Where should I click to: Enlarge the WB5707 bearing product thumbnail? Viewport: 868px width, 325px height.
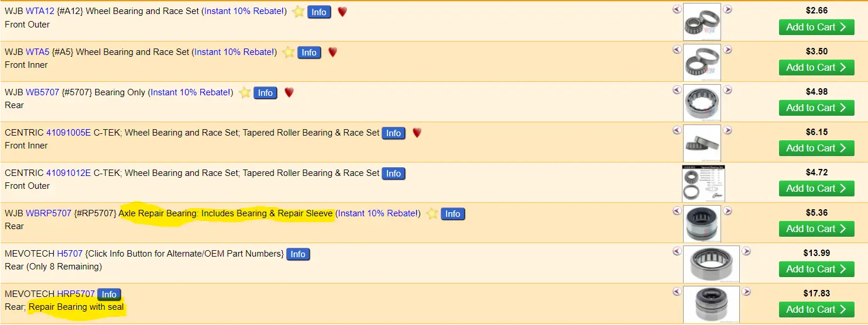click(x=702, y=102)
